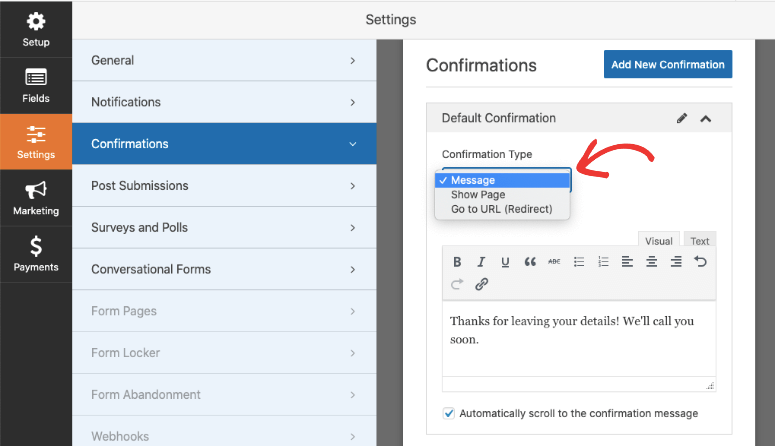Insert a numbered list

tap(603, 262)
